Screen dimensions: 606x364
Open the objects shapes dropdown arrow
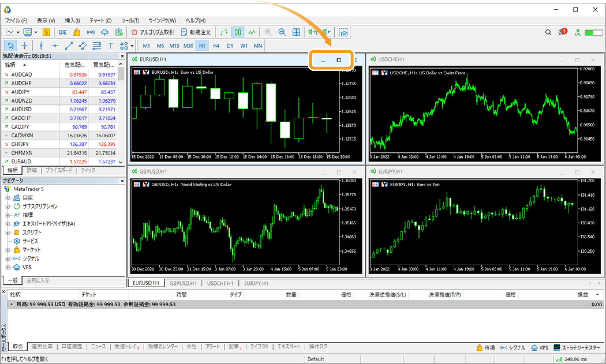(132, 46)
